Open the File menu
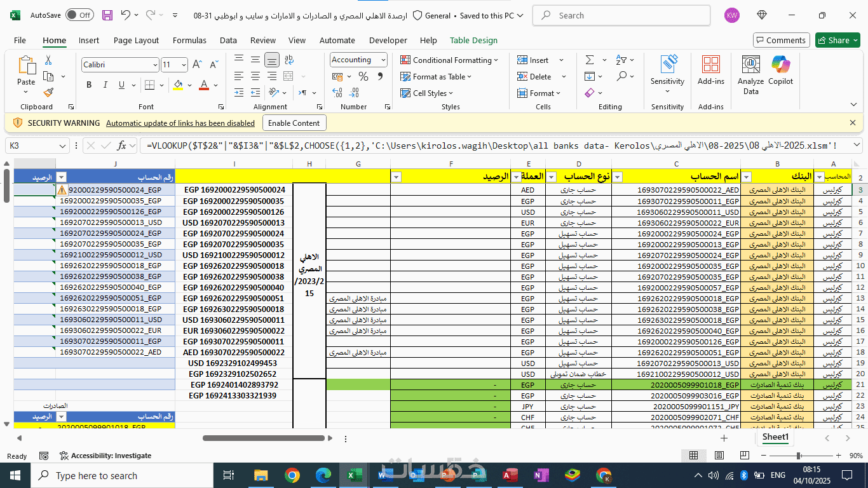Viewport: 868px width, 488px height. (x=20, y=40)
